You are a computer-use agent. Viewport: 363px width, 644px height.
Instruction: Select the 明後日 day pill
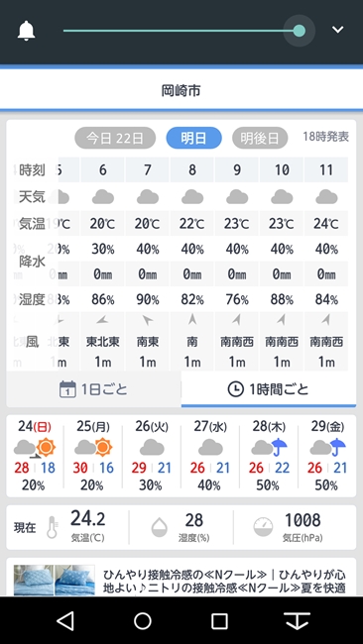tap(260, 138)
